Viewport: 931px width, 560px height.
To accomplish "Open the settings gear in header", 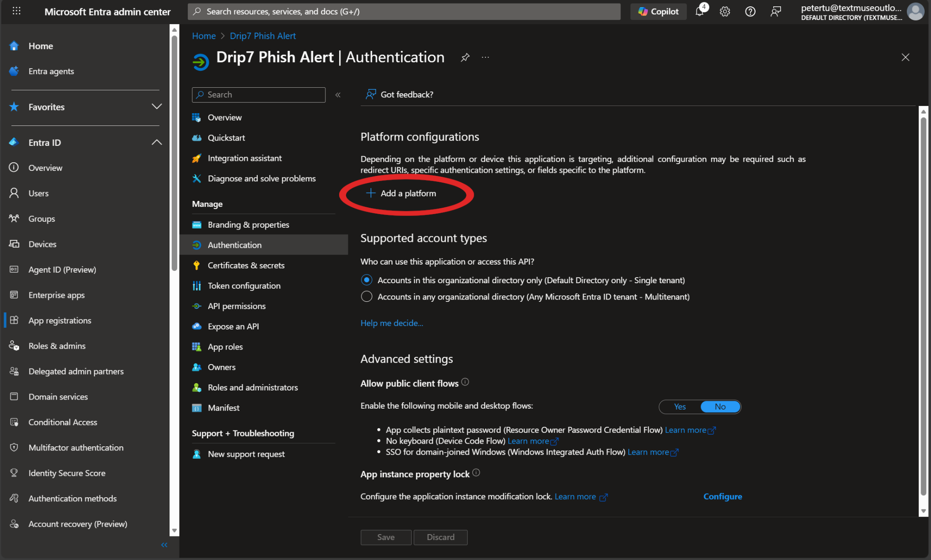I will (x=725, y=11).
